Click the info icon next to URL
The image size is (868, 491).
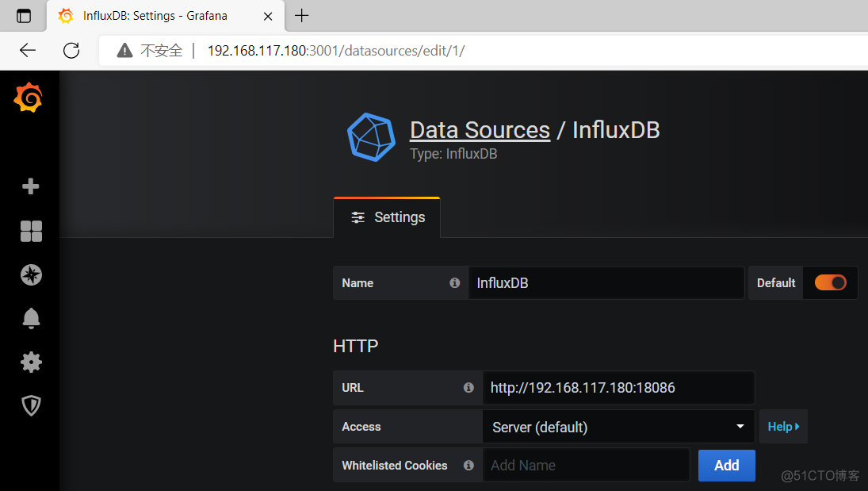(468, 388)
